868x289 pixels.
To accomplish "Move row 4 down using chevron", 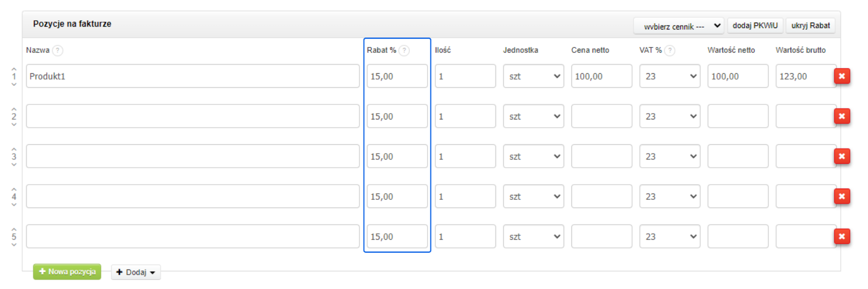I will [14, 204].
